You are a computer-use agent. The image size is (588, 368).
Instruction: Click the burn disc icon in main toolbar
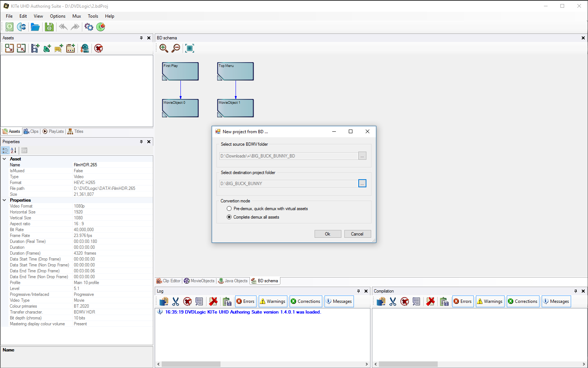tap(100, 27)
